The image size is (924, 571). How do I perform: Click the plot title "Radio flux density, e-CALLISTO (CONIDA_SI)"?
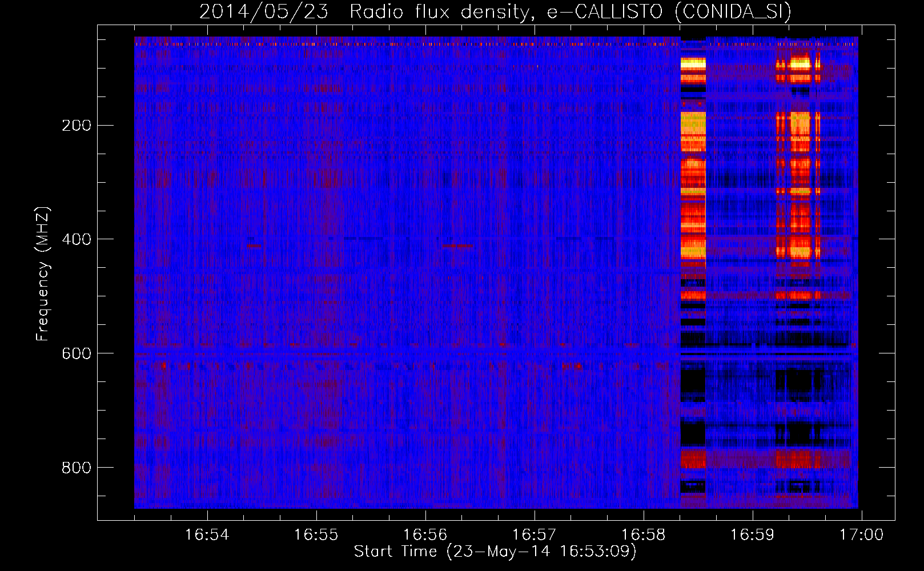point(571,12)
